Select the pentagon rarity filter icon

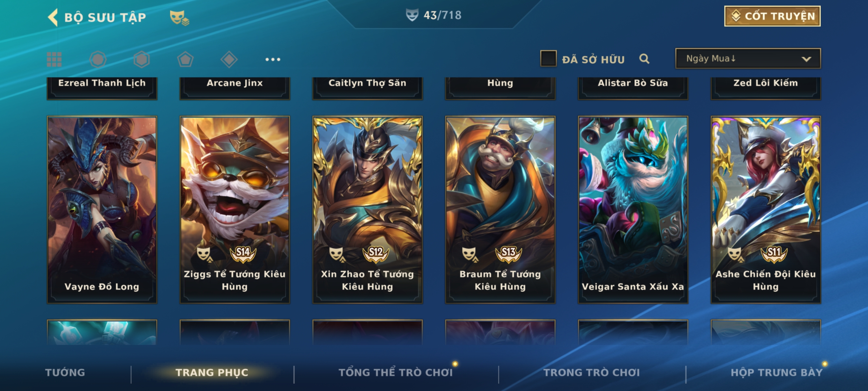(185, 59)
